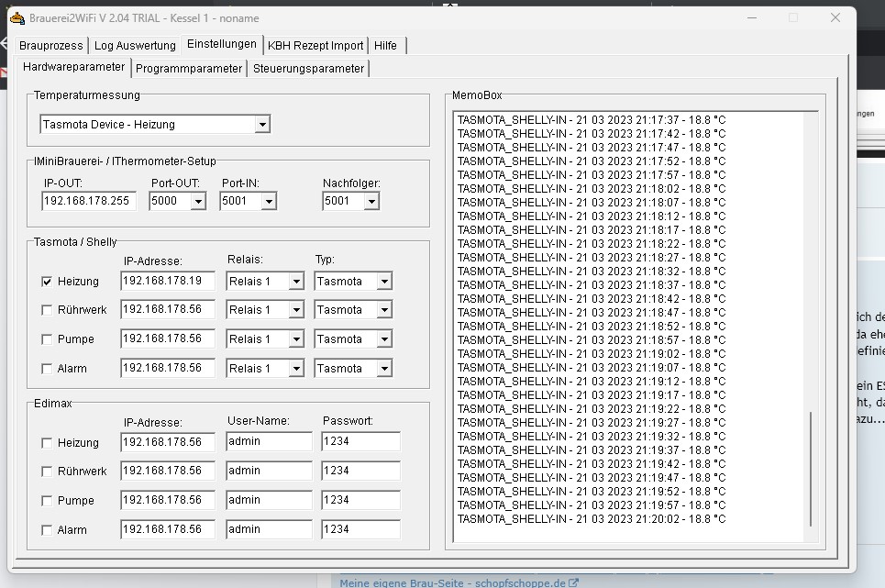Click the MemoBox vertical scrollbar thumb

click(810, 468)
